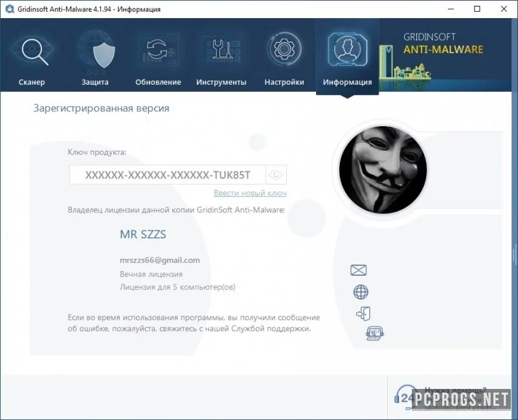Click the help support headset icon

tap(375, 333)
